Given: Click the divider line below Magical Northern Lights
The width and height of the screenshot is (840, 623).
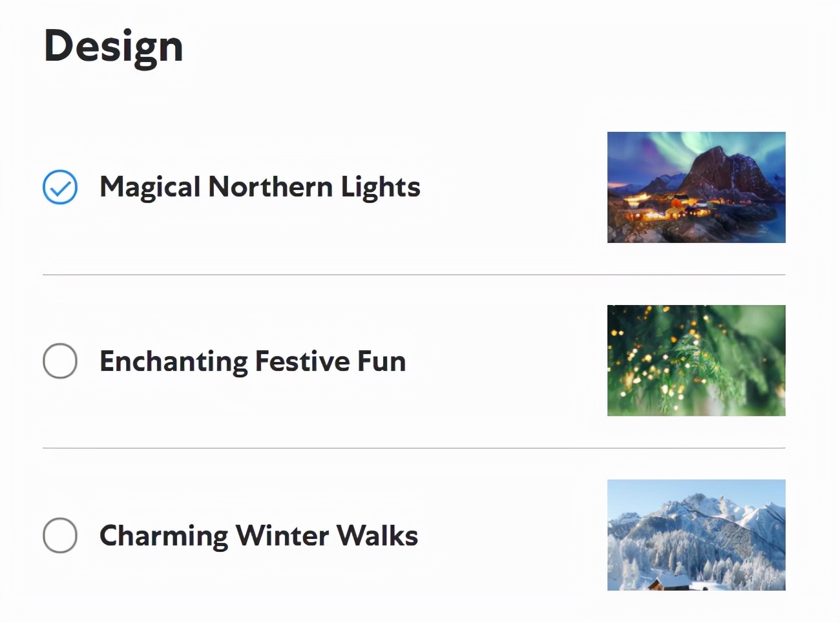Looking at the screenshot, I should coord(414,275).
